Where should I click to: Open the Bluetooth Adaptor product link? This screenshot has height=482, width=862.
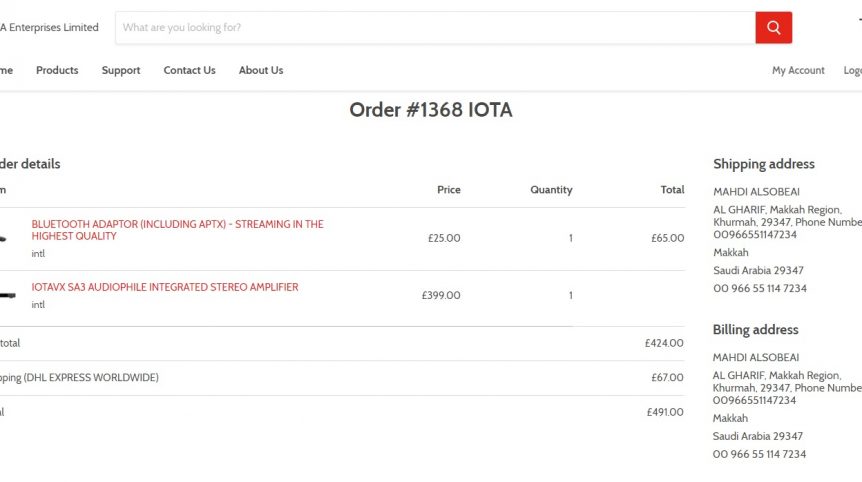(177, 230)
